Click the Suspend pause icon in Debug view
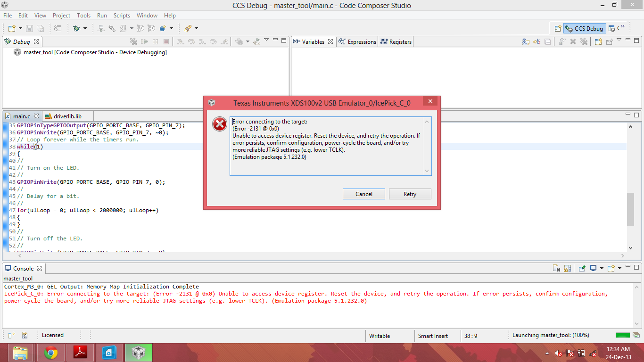 click(155, 41)
